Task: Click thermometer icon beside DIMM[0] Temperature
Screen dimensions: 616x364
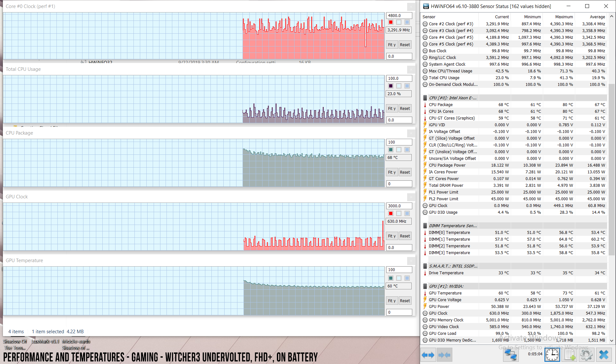Action: 425,232
